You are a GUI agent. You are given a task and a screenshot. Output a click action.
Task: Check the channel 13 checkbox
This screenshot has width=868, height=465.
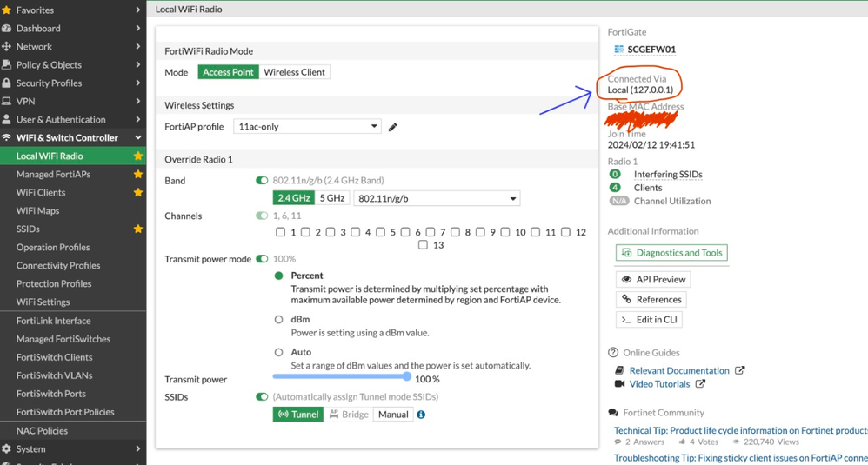[423, 245]
